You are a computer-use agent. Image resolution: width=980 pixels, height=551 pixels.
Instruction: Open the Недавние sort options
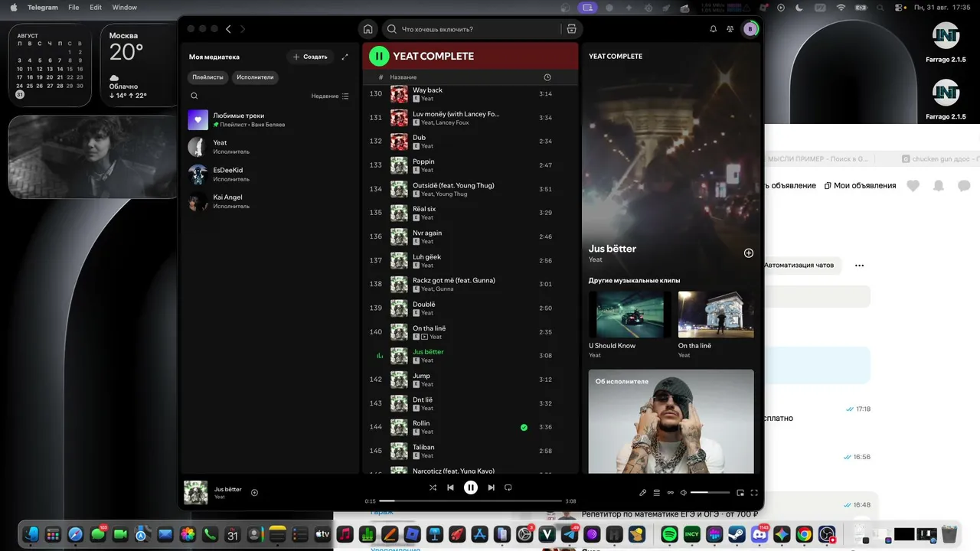[x=330, y=96]
